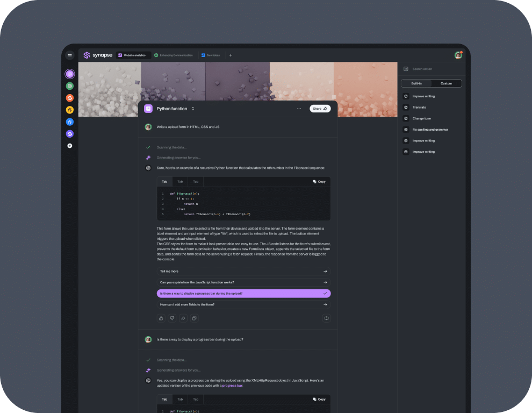This screenshot has width=532, height=413.
Task: Add a new assistant from the sidebar plus button
Action: [x=70, y=146]
